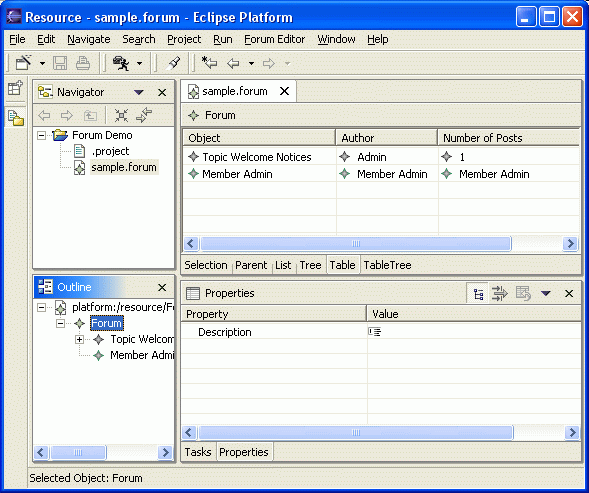589x493 pixels.
Task: Click the New wizard toolbar icon
Action: click(24, 63)
